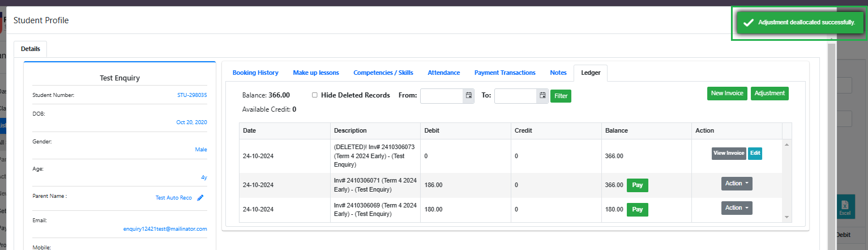
Task: Click the Description column header
Action: [x=375, y=130]
